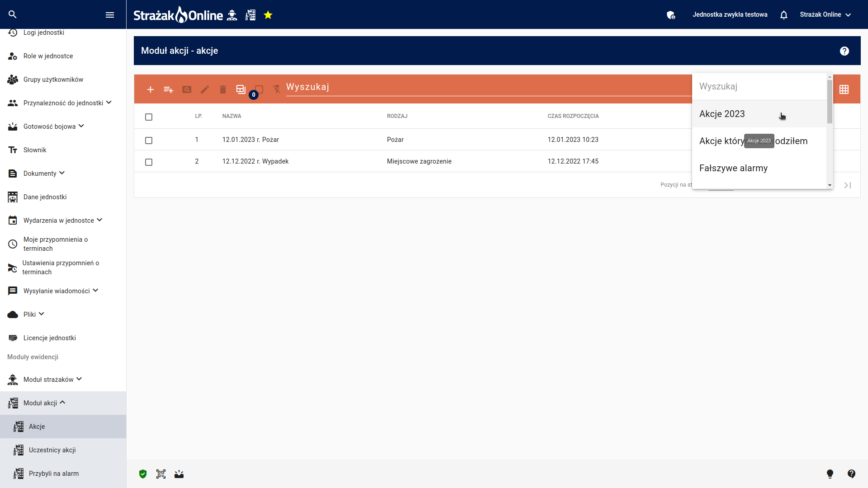Viewport: 868px width, 488px height.
Task: Click the Logi jednostki history icon
Action: (x=13, y=33)
